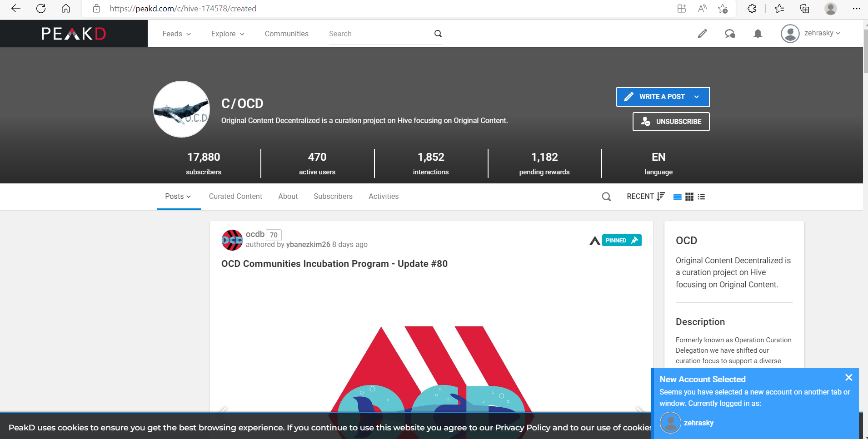Open the ocdb author profile link
Viewport: 868px width, 439px height.
(255, 234)
